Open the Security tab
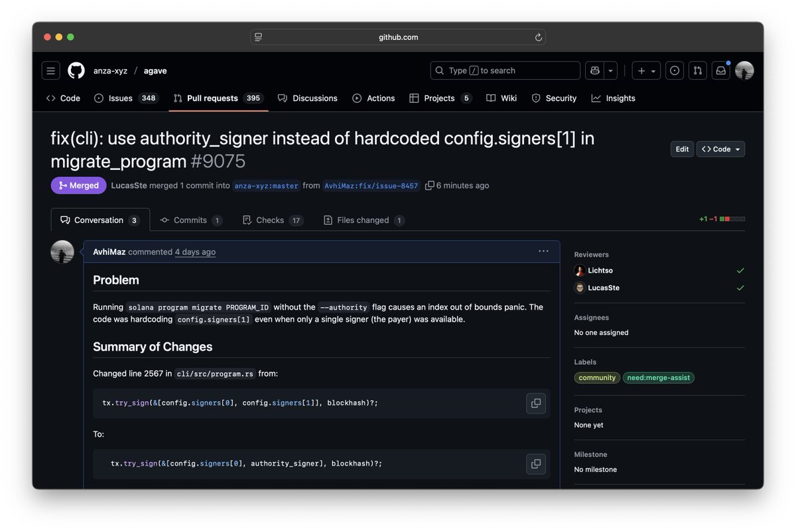 pyautogui.click(x=554, y=98)
